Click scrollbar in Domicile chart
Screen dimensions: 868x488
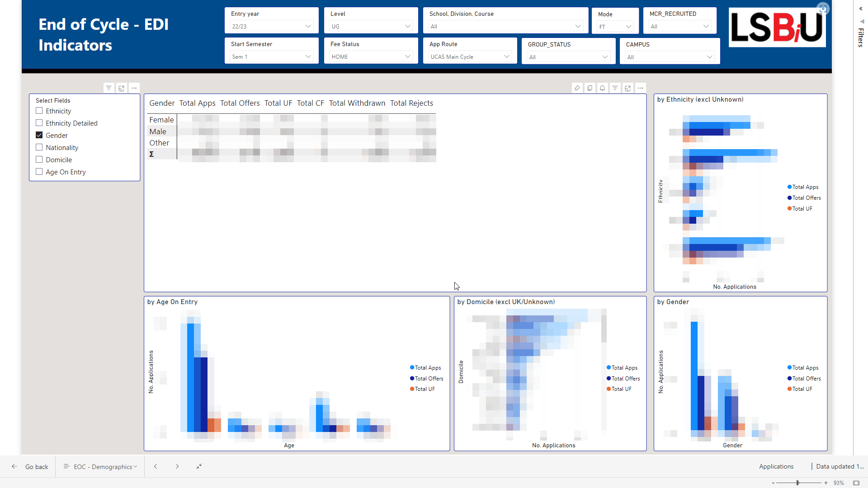(604, 325)
